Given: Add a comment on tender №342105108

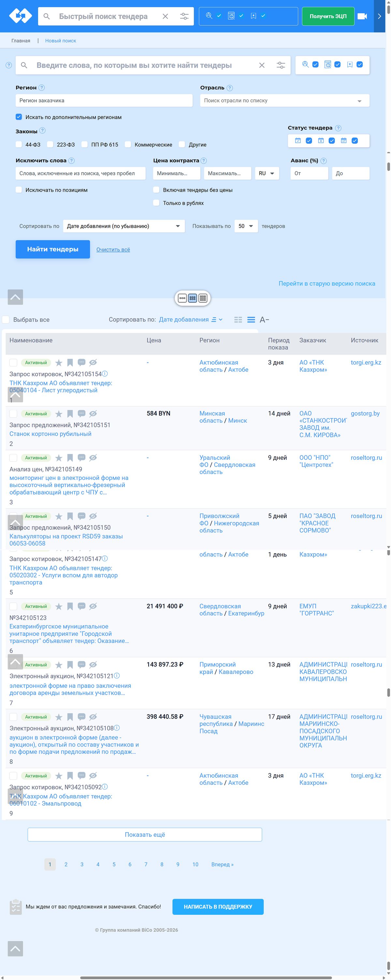Looking at the screenshot, I should [81, 717].
